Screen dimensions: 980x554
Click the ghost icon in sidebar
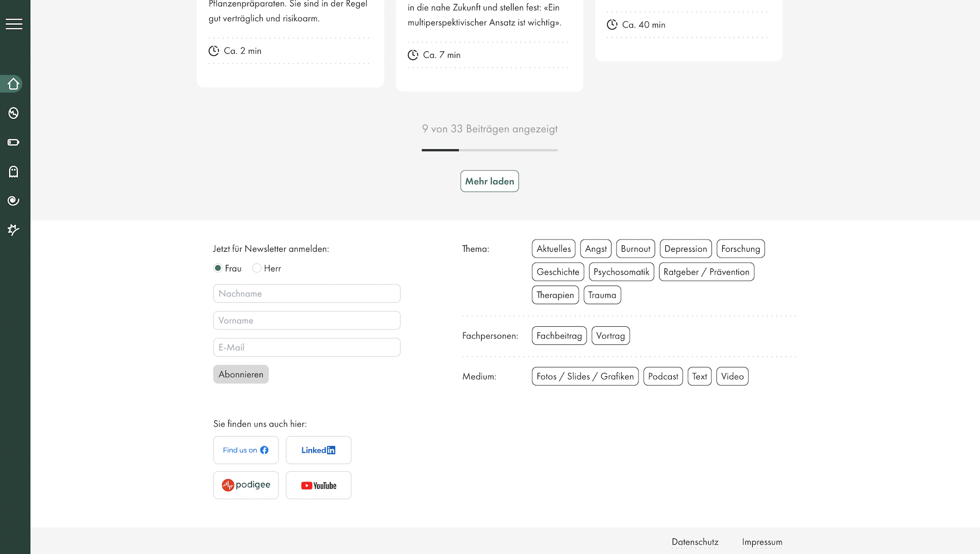pos(14,171)
